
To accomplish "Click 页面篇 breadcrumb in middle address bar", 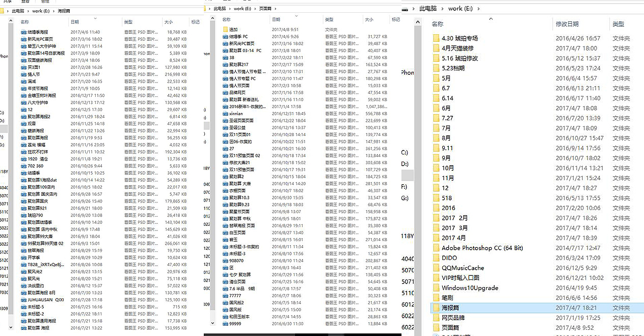I will point(265,9).
